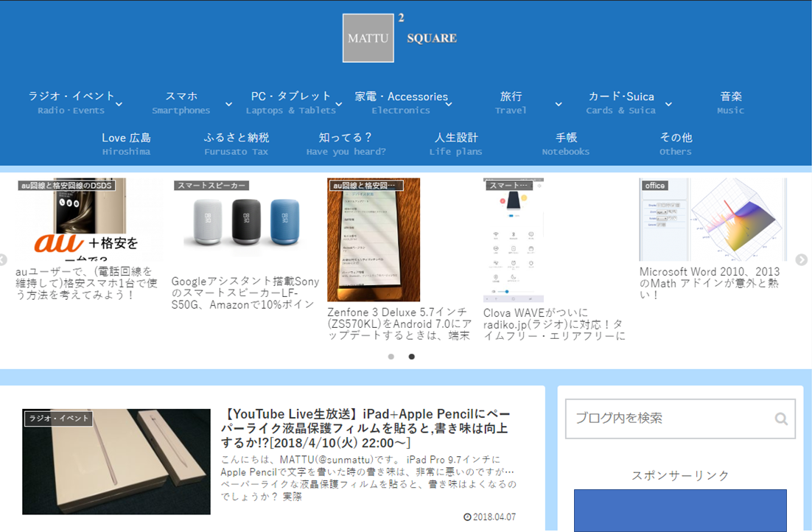Screen dimensions: 812x532
Task: Select the second carousel page dot
Action: coord(411,357)
